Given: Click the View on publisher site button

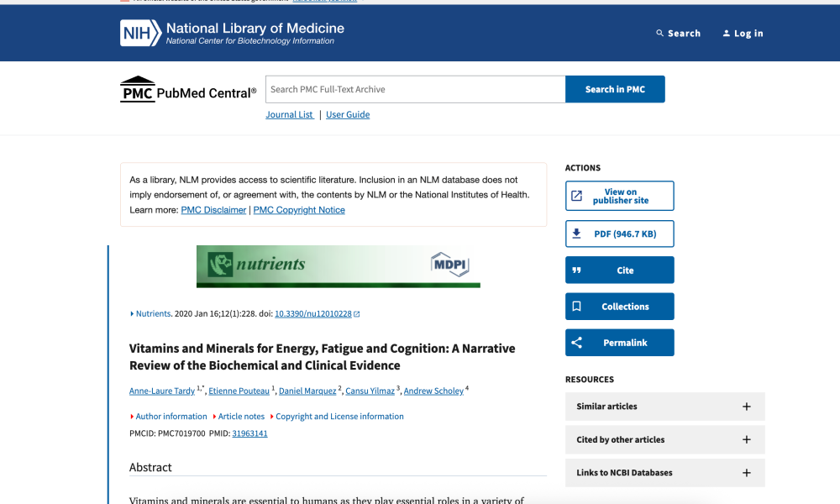Looking at the screenshot, I should (620, 196).
